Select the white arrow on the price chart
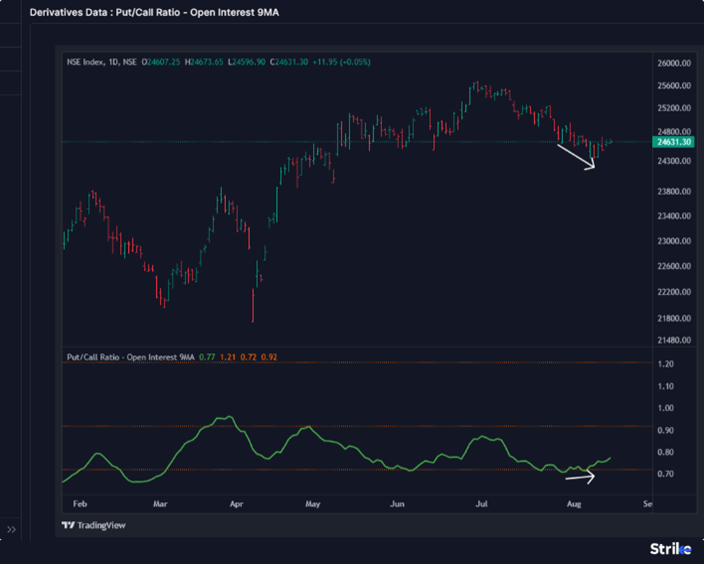 (576, 157)
